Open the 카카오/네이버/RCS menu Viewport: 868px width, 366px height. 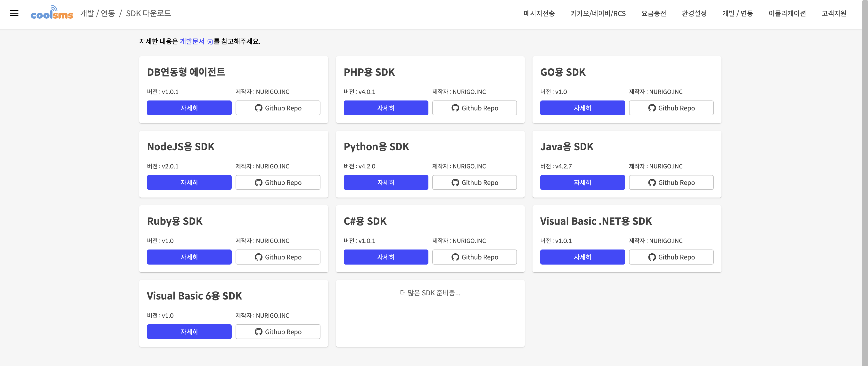[598, 14]
